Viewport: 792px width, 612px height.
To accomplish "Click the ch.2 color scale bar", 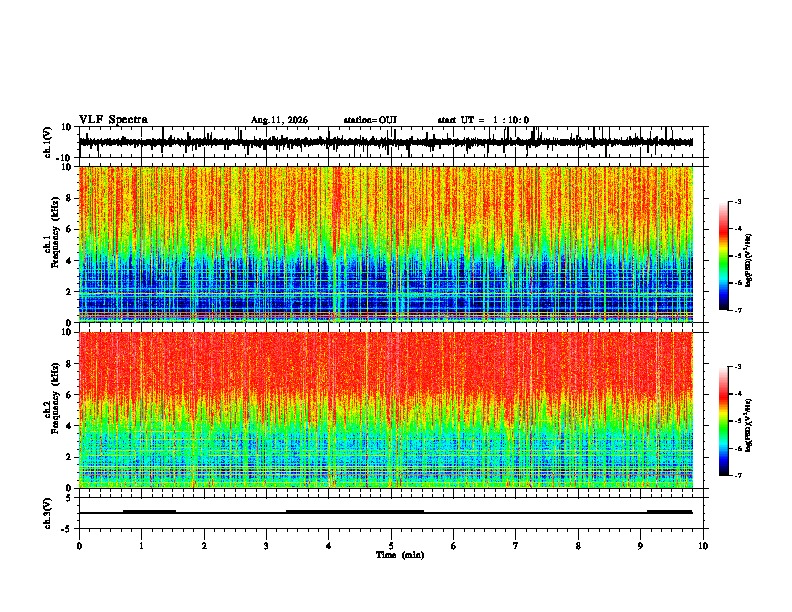I will coord(723,421).
